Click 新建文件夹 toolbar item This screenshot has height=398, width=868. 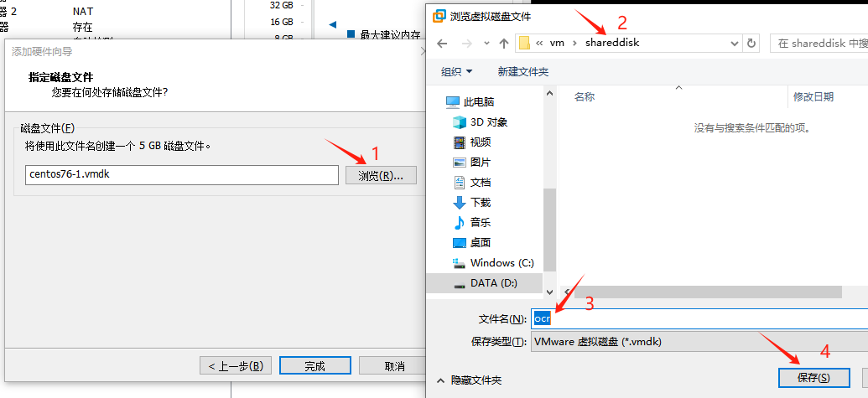pyautogui.click(x=523, y=71)
